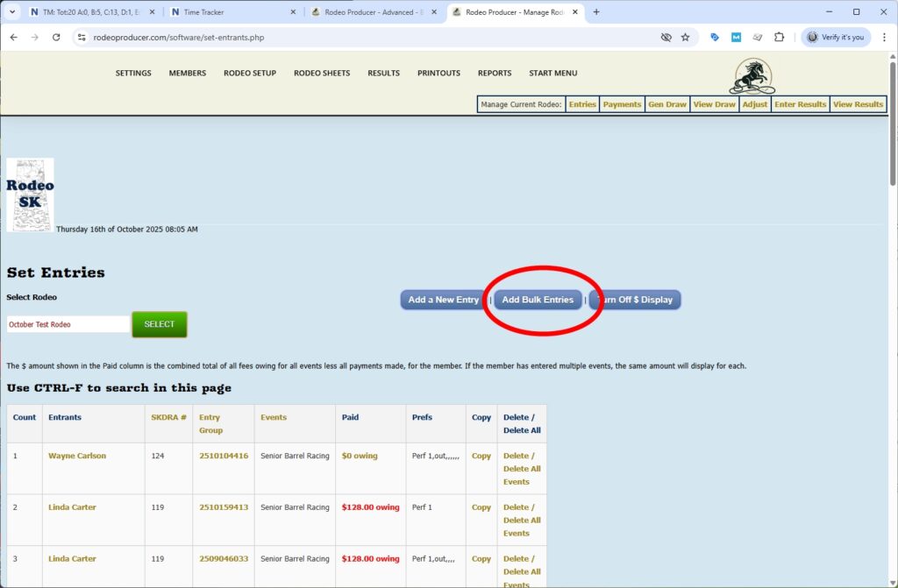Open the RODEO SHEETS menu
Screen dimensions: 898x588
(x=321, y=73)
